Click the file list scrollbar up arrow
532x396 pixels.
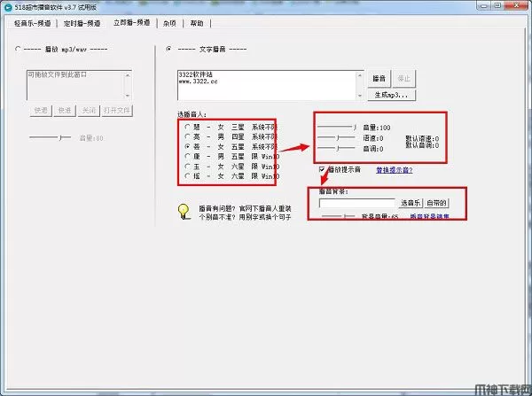pos(128,75)
